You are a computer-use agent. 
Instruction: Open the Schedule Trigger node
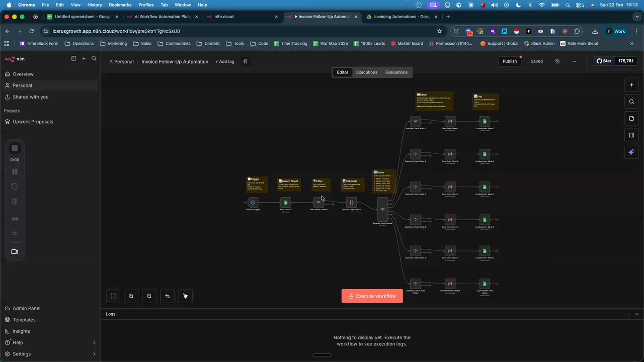click(253, 203)
